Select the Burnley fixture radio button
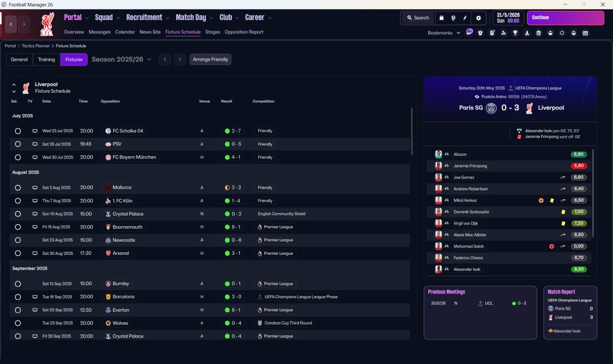This screenshot has width=613, height=364. [x=18, y=284]
